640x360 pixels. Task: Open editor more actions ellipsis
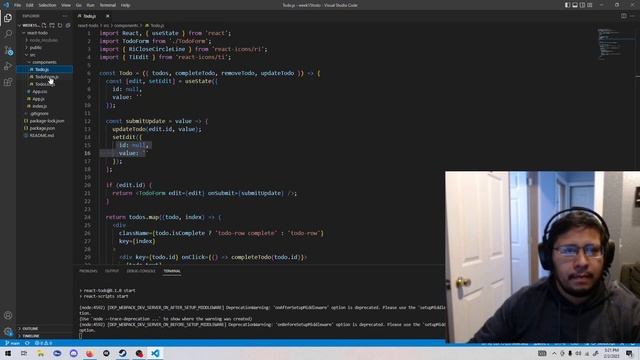point(632,16)
